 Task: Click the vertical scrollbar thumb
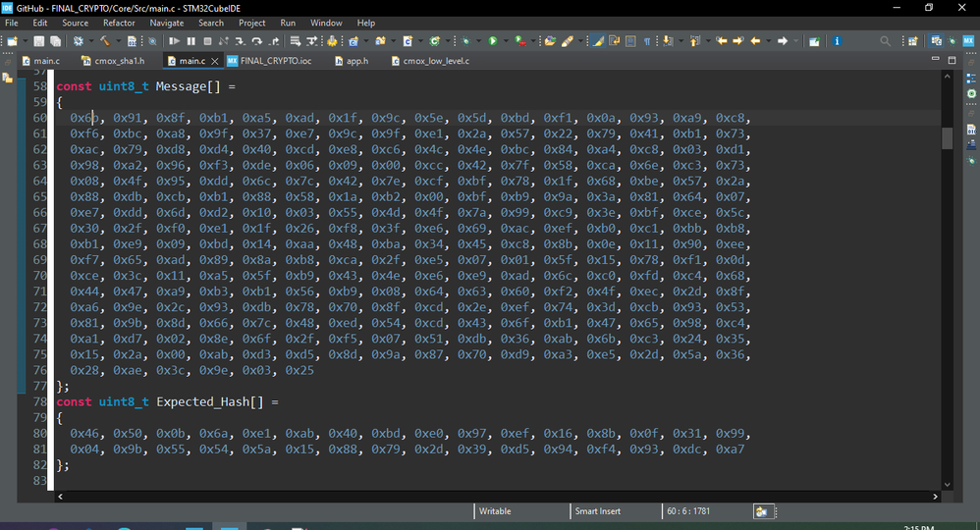point(947,137)
